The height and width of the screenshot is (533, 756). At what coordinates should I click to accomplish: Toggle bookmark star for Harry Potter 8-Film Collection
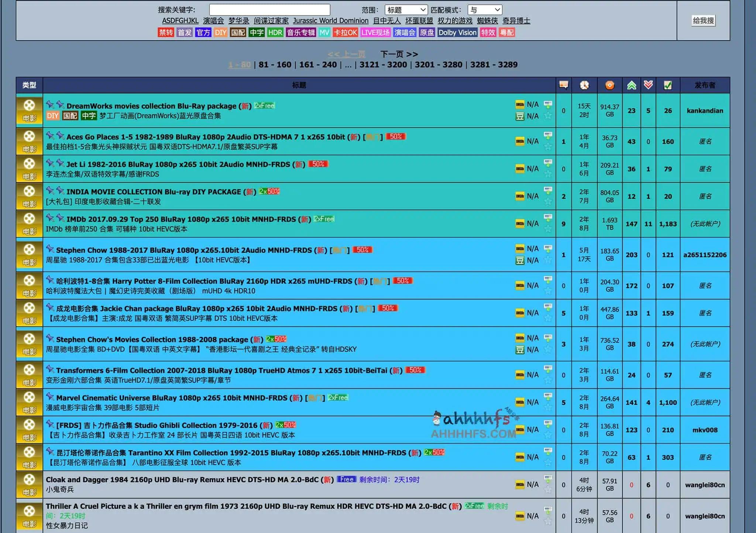(548, 290)
